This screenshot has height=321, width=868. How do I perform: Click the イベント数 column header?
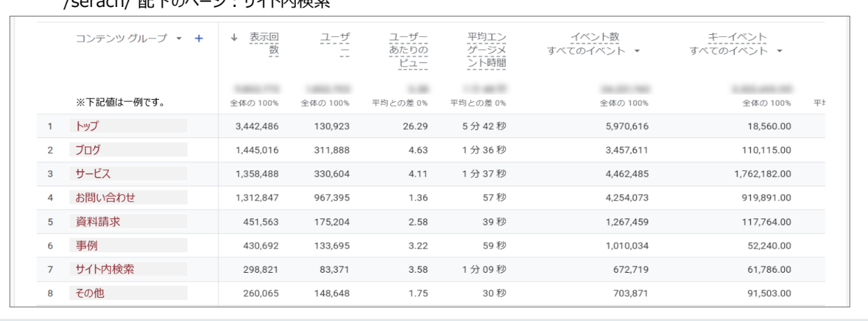[x=594, y=37]
